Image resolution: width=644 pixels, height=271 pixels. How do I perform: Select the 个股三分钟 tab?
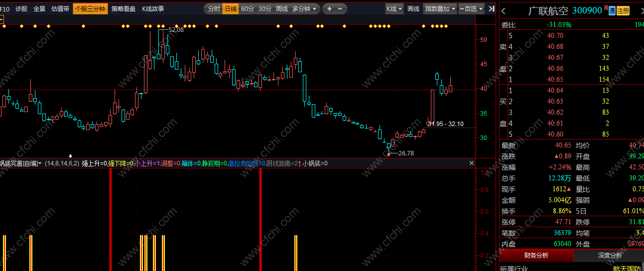tap(90, 9)
